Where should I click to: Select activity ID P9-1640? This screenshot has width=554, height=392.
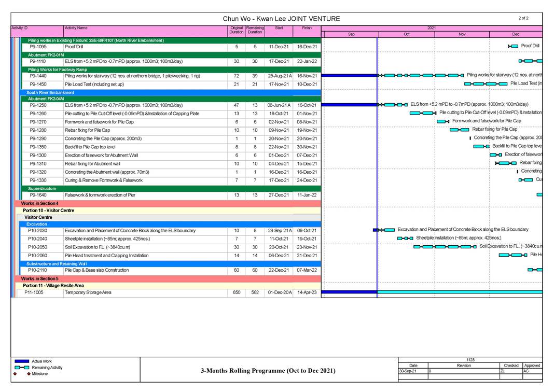[x=38, y=195]
